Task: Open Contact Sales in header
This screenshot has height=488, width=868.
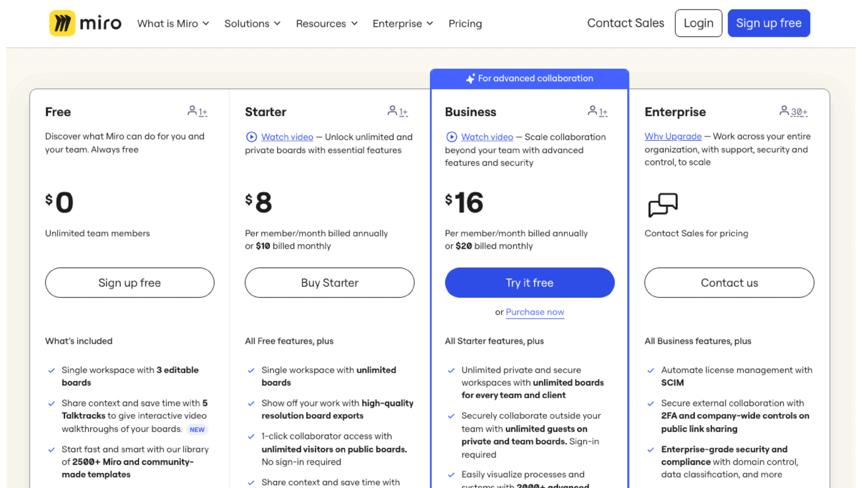Action: click(626, 23)
